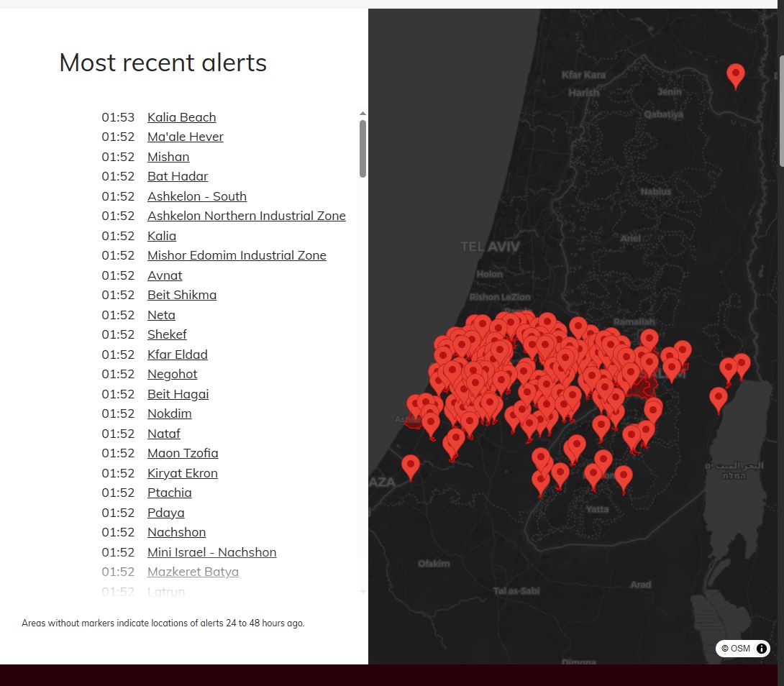Viewport: 784px width, 686px height.
Task: Open the Maon Tzofia alert link
Action: point(183,453)
